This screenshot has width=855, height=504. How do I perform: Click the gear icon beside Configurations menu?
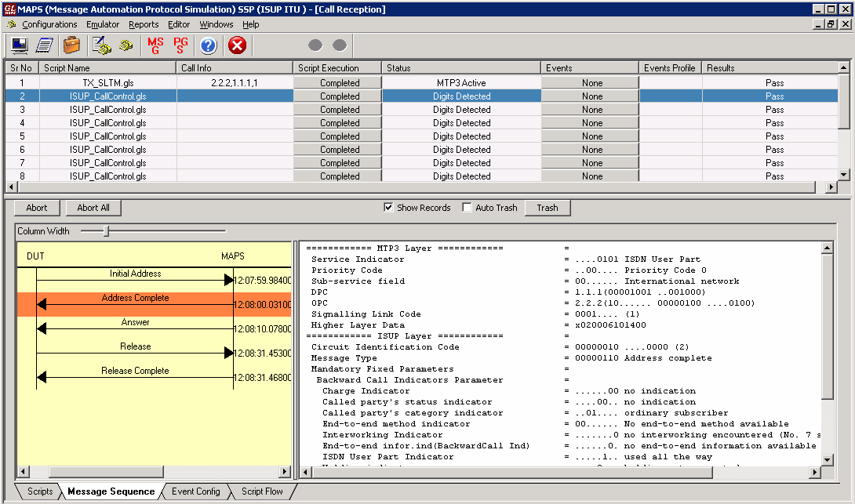coord(12,24)
